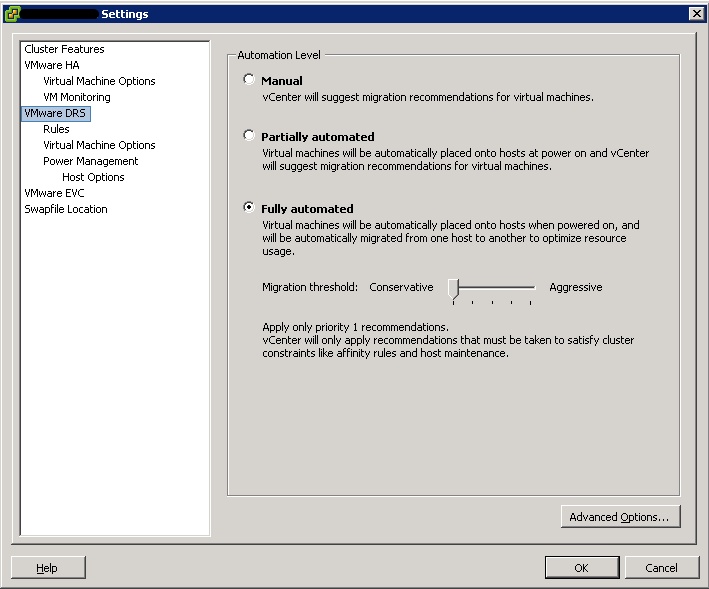
Task: Open Host Options under Power Management
Action: tap(93, 177)
